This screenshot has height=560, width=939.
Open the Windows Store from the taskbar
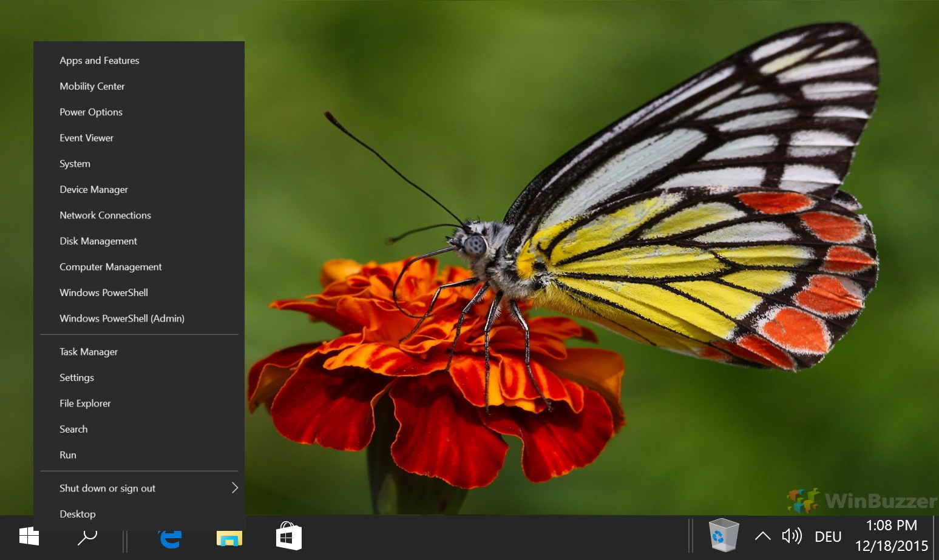coord(288,536)
